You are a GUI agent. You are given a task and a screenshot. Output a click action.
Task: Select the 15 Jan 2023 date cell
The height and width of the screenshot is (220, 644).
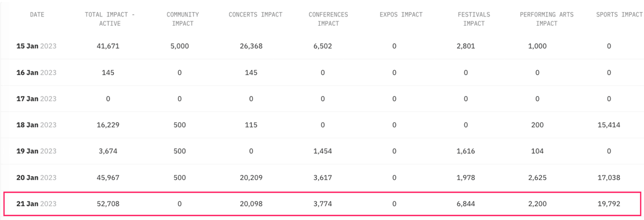pos(36,46)
